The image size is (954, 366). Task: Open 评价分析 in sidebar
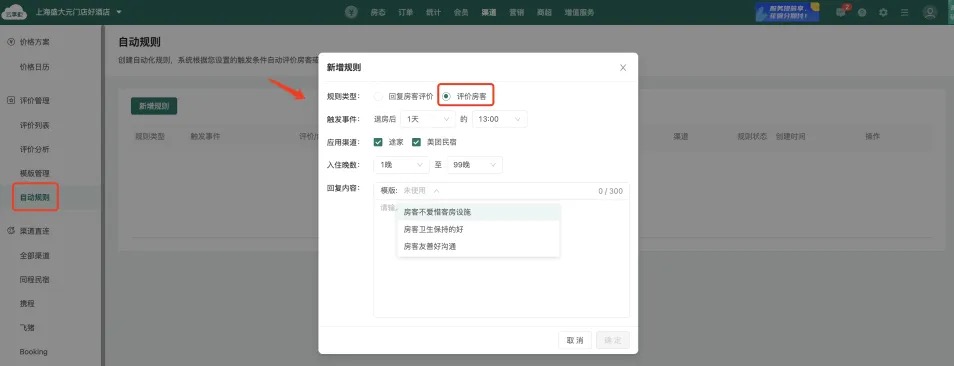coord(35,150)
